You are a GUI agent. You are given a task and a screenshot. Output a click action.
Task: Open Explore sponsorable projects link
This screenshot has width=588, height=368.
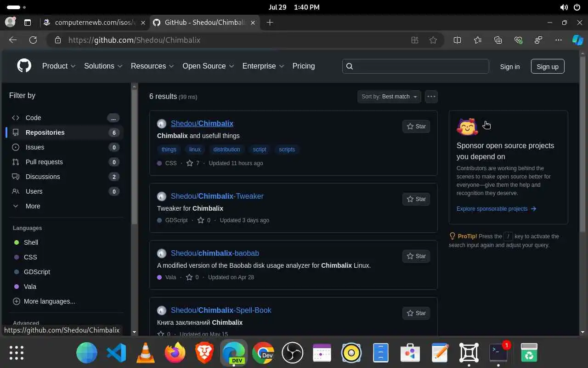click(496, 209)
